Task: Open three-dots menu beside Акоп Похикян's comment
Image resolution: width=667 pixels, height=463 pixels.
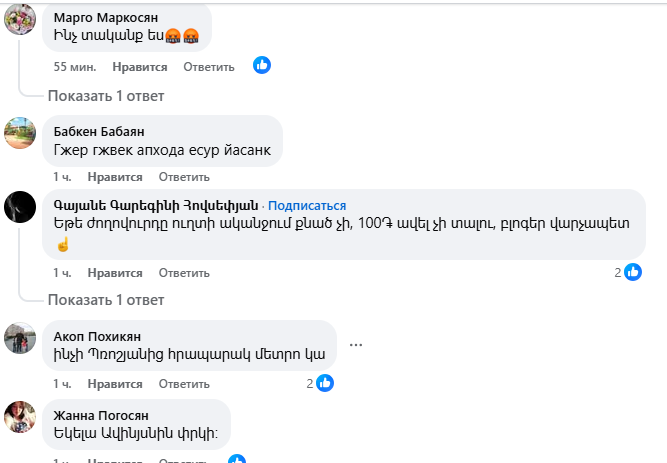Action: [x=355, y=346]
